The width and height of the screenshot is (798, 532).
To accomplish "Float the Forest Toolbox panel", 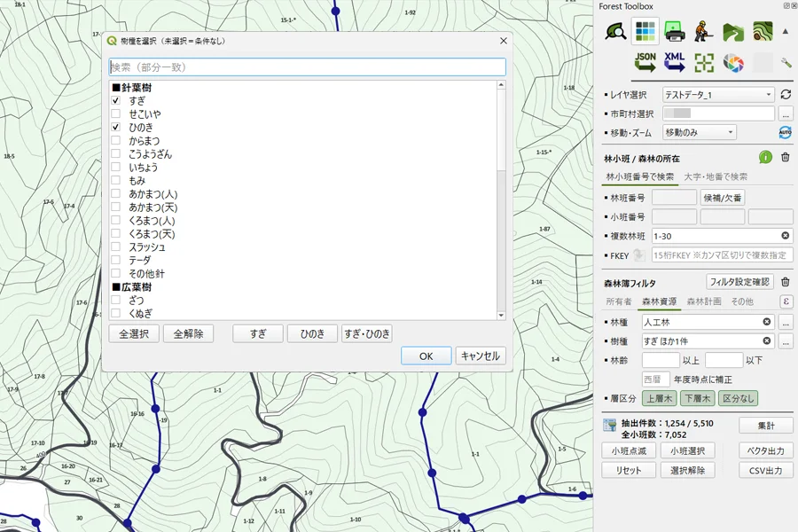I will (786, 5).
